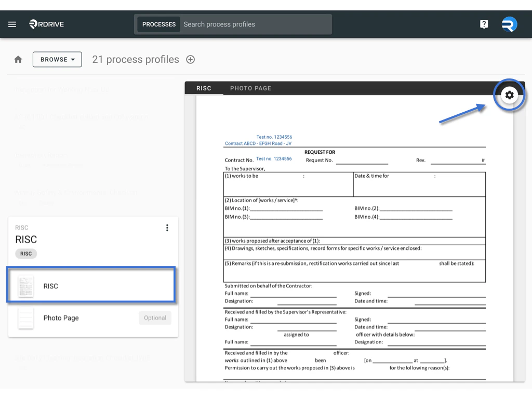Click the RDrive logo
532x399 pixels.
pos(46,24)
